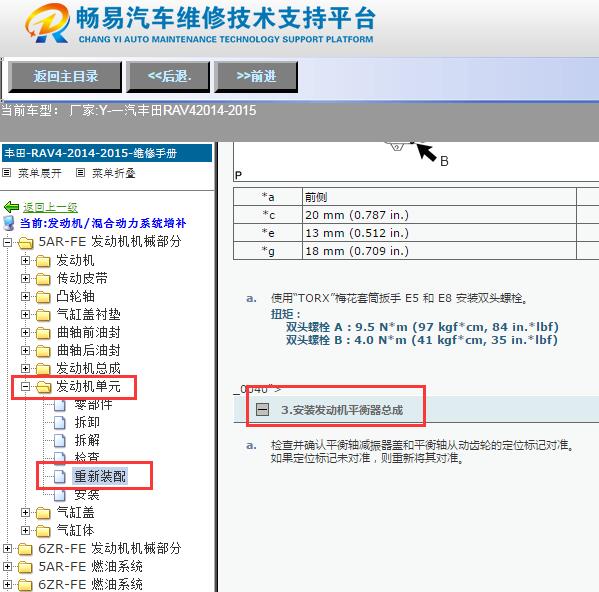Expand 曲轴后油封 folder node

pos(25,350)
